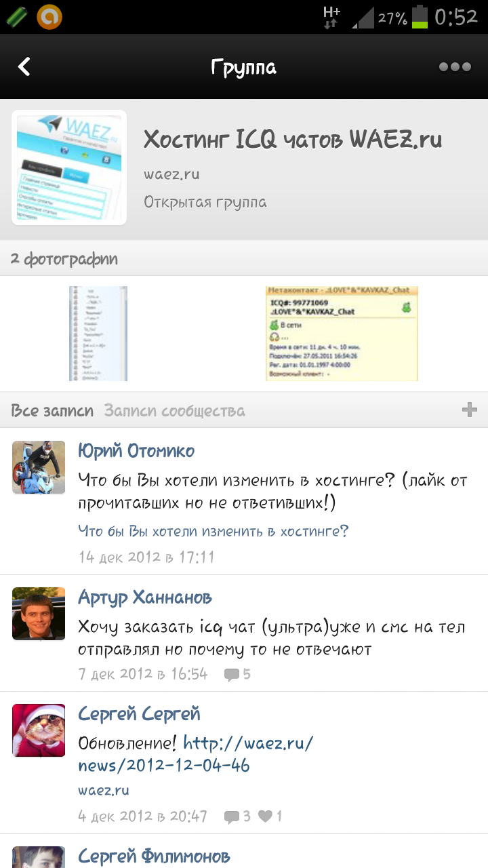
Task: Tap the date '14 дек 2012 в 17:11'
Action: point(146,557)
